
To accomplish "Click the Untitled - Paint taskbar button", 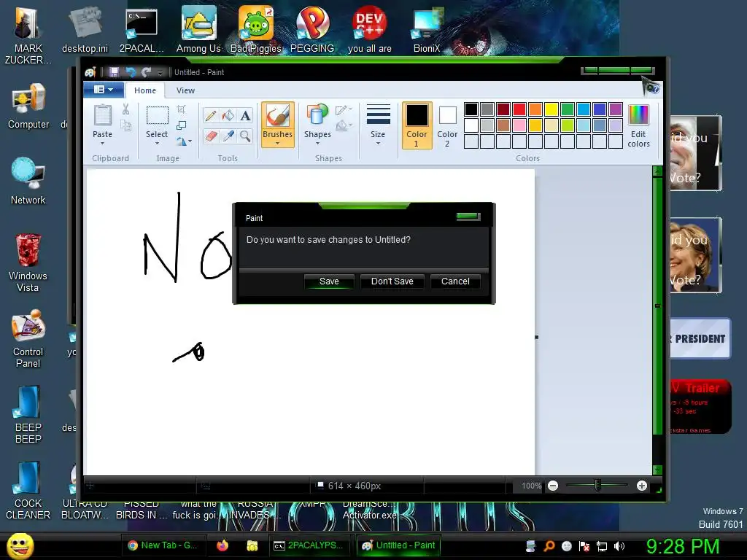I will point(399,545).
